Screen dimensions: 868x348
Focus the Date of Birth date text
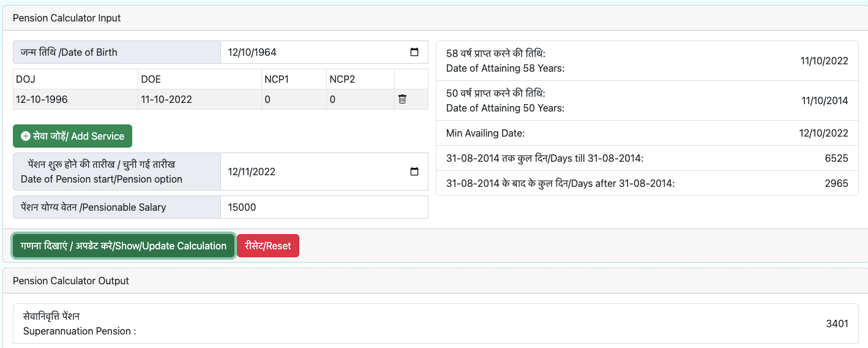252,53
